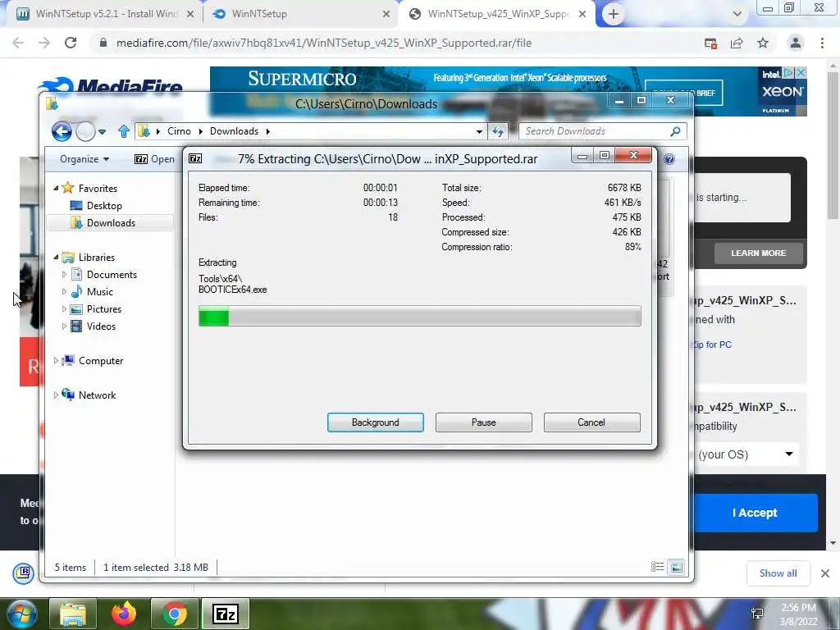The width and height of the screenshot is (840, 630).
Task: Click the share page icon in Chrome
Action: point(737,43)
